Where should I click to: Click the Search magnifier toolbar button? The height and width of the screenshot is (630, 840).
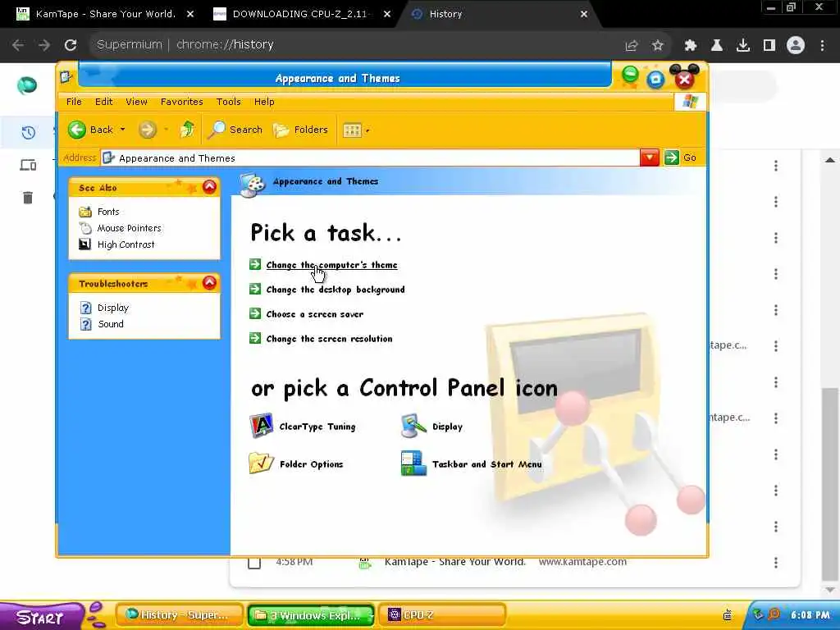point(235,130)
